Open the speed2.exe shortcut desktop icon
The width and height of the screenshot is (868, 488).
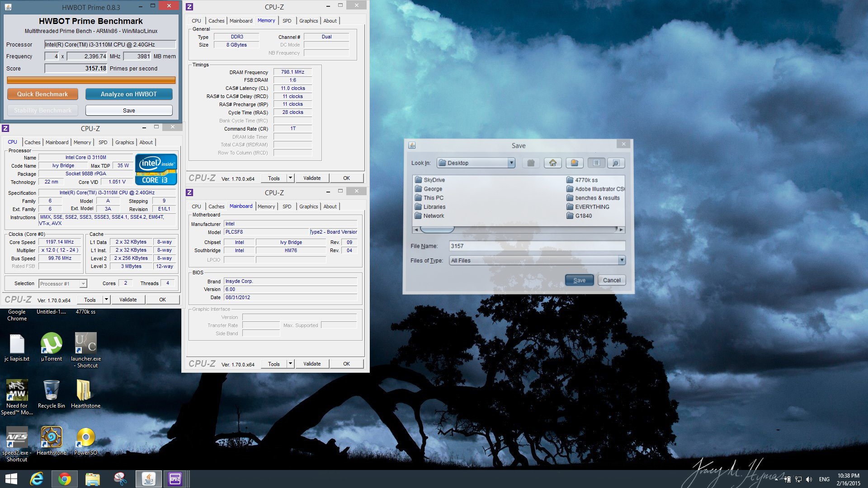[x=17, y=444]
